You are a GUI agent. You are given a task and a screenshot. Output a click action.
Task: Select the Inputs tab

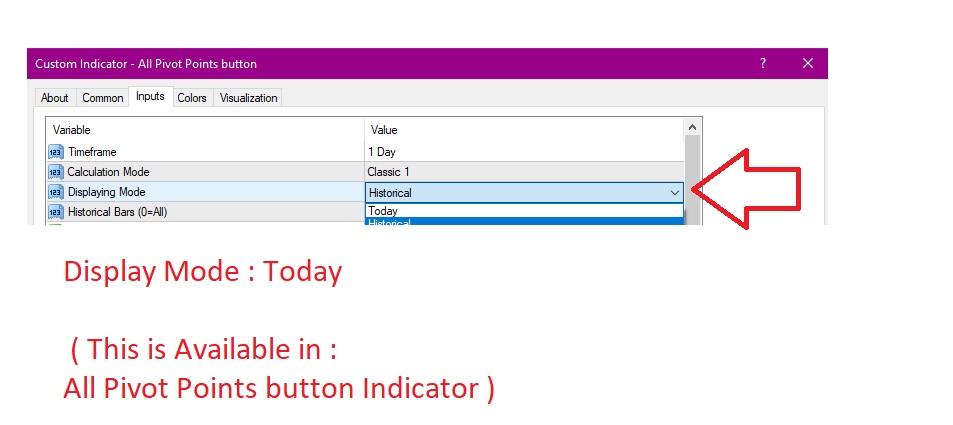(150, 96)
